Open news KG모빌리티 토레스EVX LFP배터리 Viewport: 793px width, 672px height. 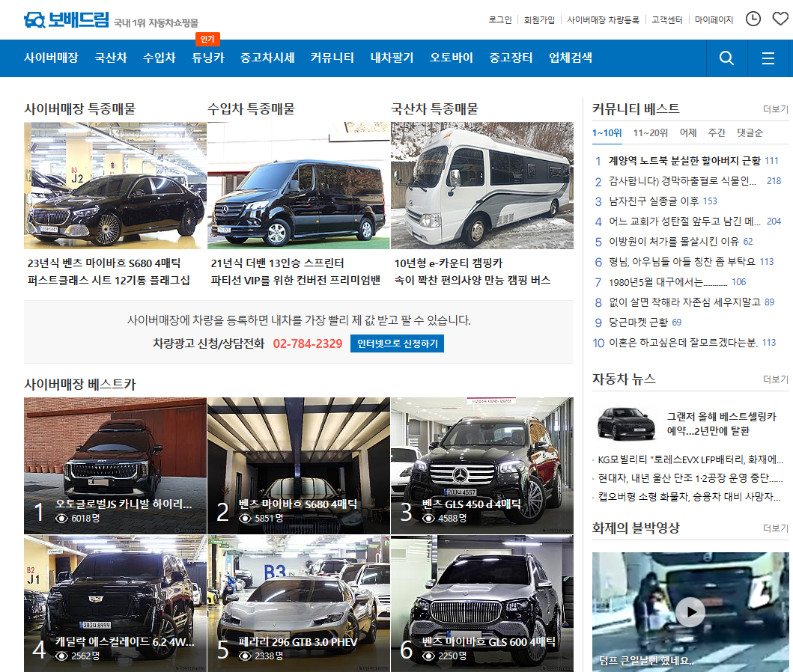(x=690, y=459)
